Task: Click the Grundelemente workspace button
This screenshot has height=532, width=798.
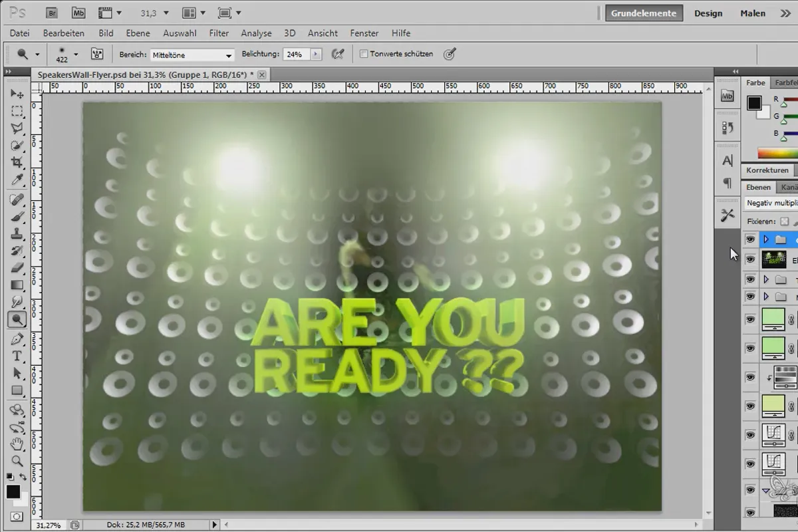Action: point(644,13)
